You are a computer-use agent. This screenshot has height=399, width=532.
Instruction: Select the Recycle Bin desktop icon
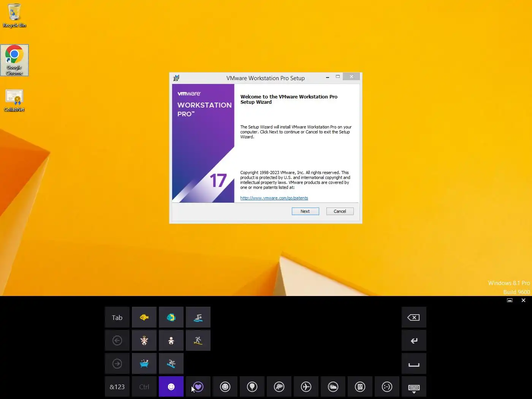tap(14, 16)
